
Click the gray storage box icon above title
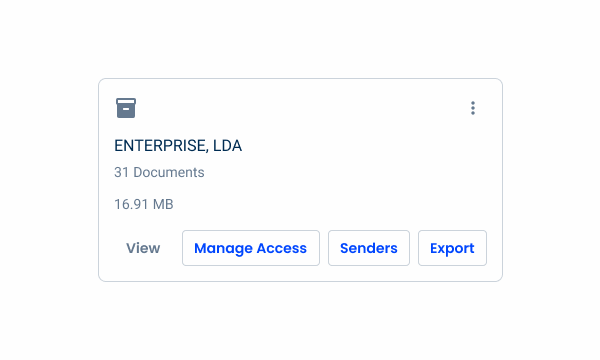(126, 108)
